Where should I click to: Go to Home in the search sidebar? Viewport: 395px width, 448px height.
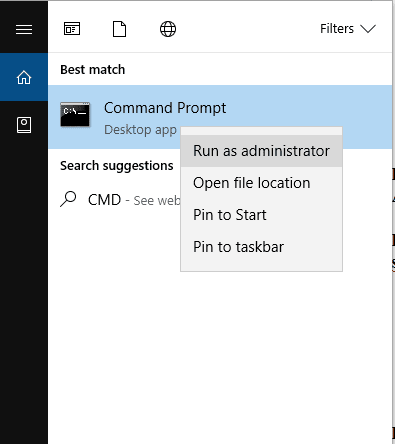[24, 77]
